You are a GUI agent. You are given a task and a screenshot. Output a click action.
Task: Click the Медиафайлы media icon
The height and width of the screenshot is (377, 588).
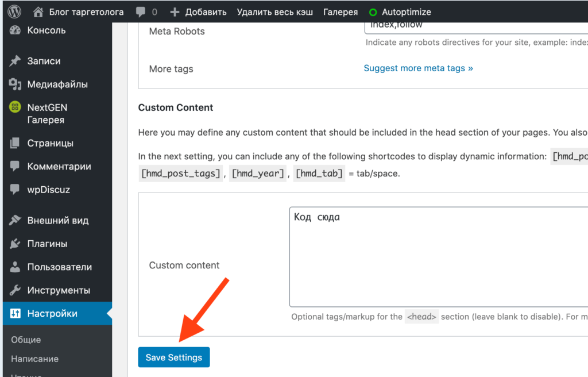click(x=16, y=84)
